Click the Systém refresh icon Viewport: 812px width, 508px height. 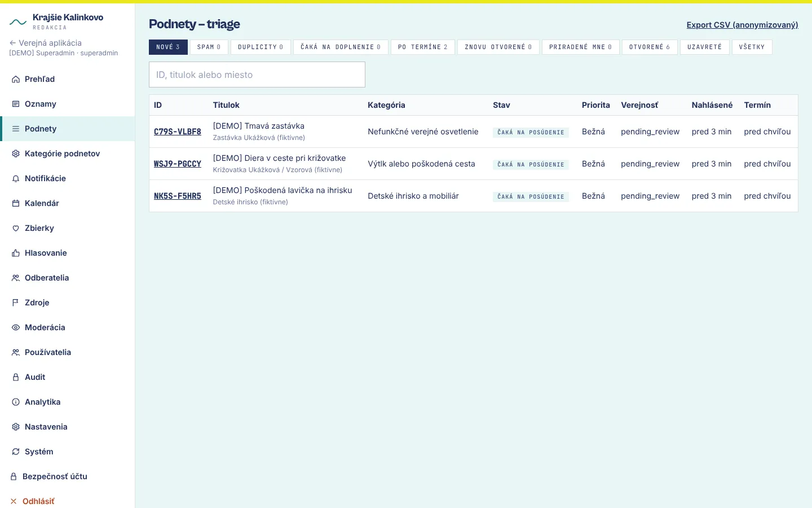point(16,452)
